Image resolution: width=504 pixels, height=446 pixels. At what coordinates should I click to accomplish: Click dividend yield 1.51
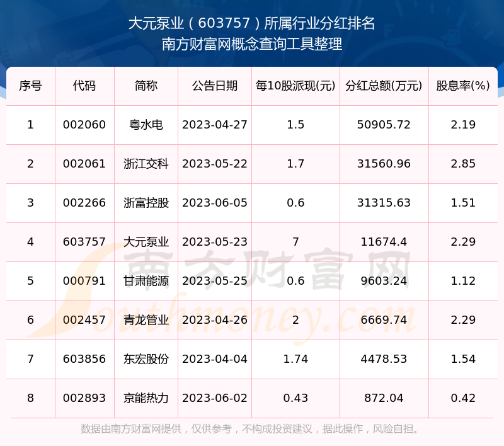point(463,203)
